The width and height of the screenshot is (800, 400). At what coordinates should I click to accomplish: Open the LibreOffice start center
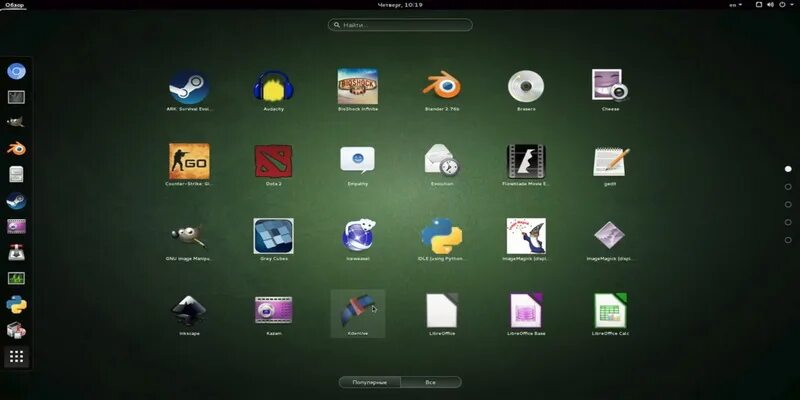point(442,310)
